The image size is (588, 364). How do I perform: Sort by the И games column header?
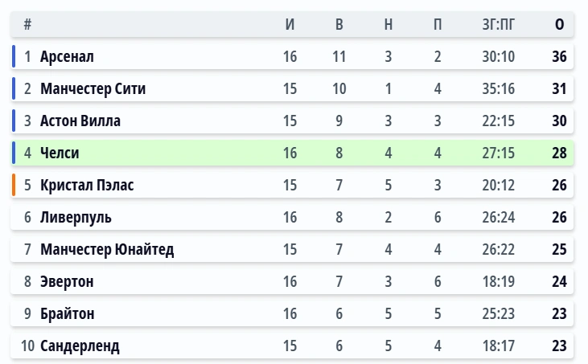pos(290,25)
